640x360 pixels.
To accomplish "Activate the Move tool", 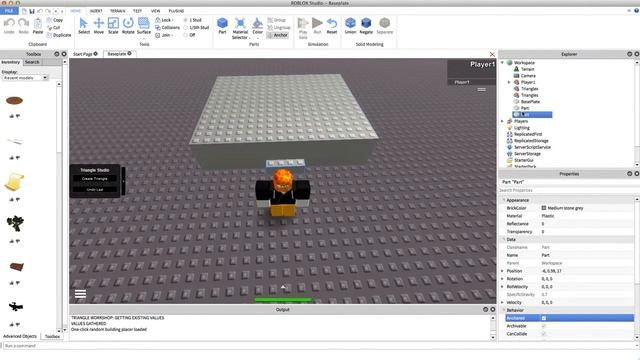I will [99, 26].
